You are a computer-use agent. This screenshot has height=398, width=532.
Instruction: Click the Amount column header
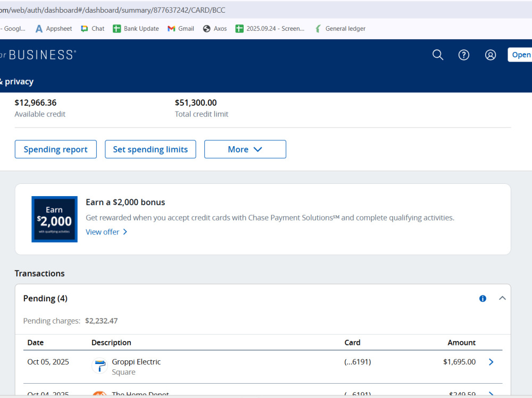(x=461, y=342)
